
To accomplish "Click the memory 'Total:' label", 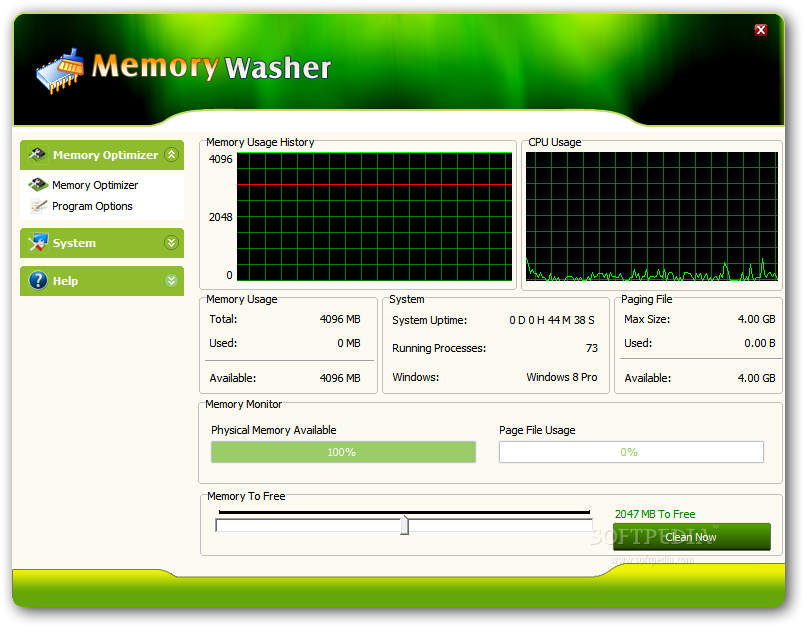I will pos(223,319).
